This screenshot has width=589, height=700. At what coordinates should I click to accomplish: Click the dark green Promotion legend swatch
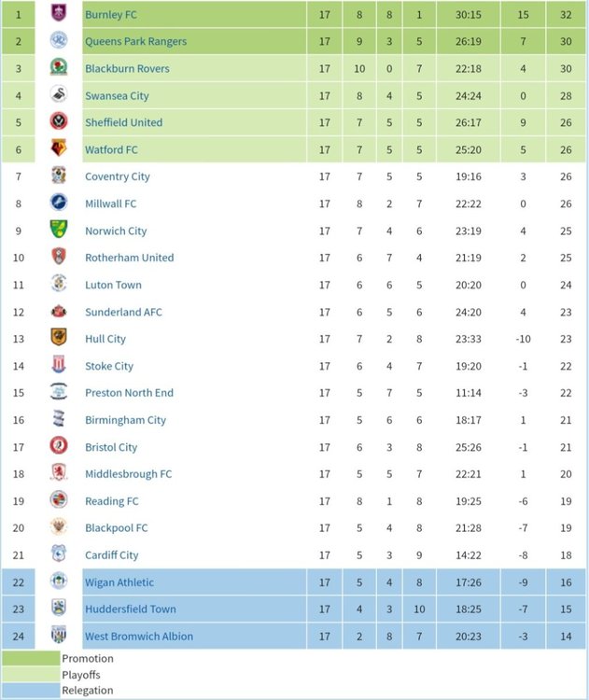(x=31, y=658)
